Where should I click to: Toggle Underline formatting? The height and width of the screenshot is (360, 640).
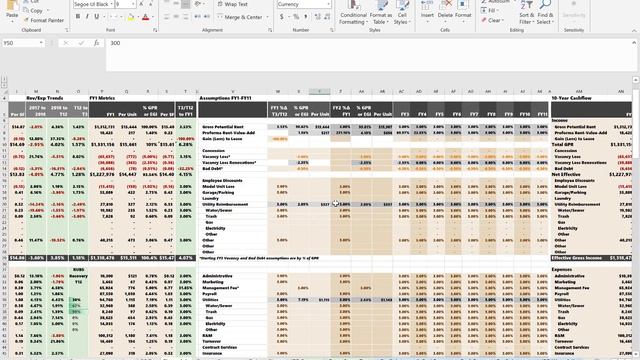pos(97,17)
